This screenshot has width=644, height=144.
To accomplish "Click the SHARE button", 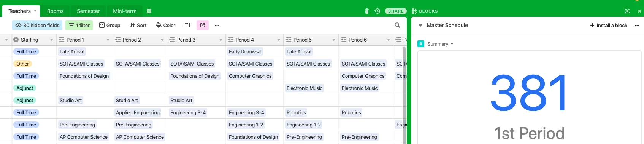I will [x=396, y=11].
